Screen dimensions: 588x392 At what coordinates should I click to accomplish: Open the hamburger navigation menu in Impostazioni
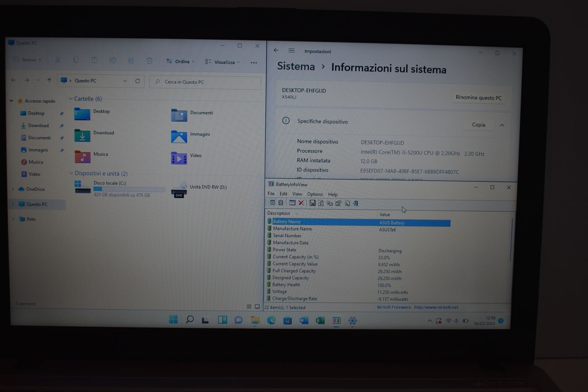tap(291, 51)
